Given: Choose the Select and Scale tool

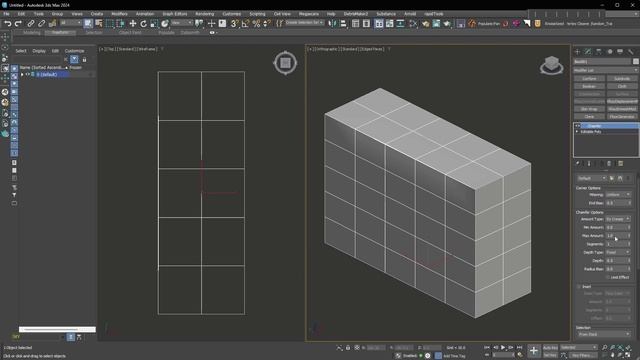Looking at the screenshot, I should tap(154, 24).
